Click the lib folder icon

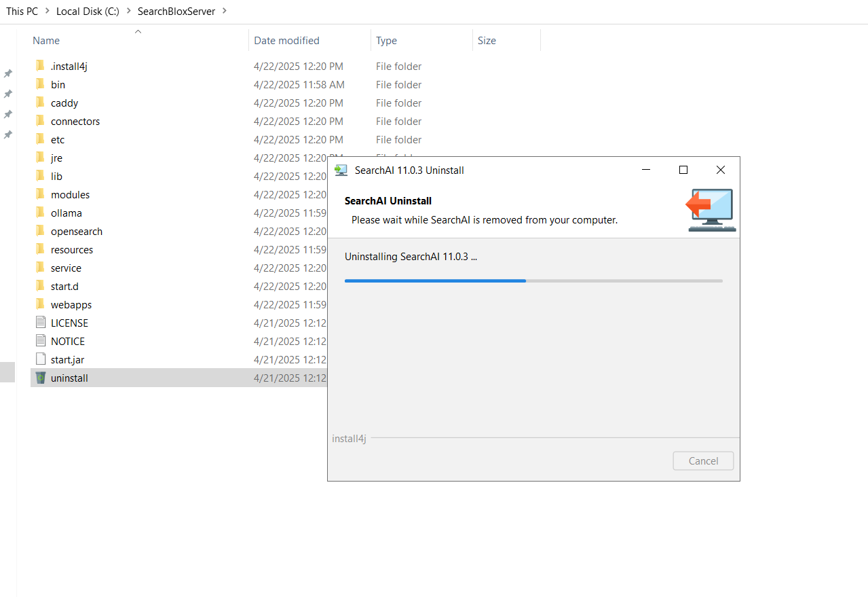click(x=40, y=176)
